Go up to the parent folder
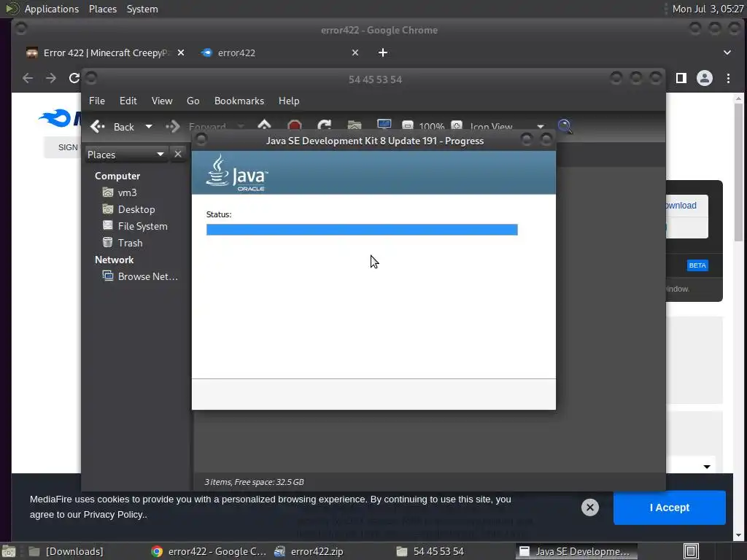The height and width of the screenshot is (560, 747). click(264, 125)
